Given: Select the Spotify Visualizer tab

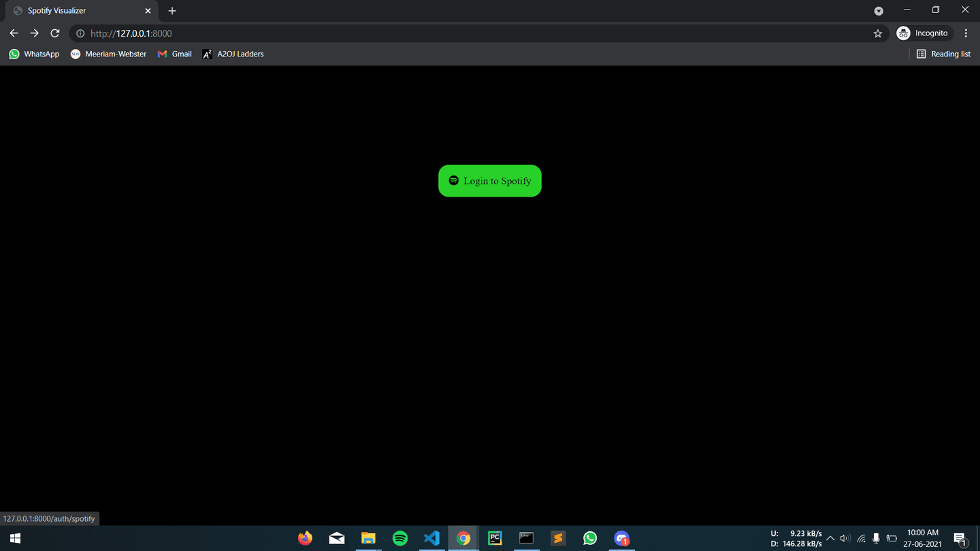Looking at the screenshot, I should pyautogui.click(x=82, y=11).
